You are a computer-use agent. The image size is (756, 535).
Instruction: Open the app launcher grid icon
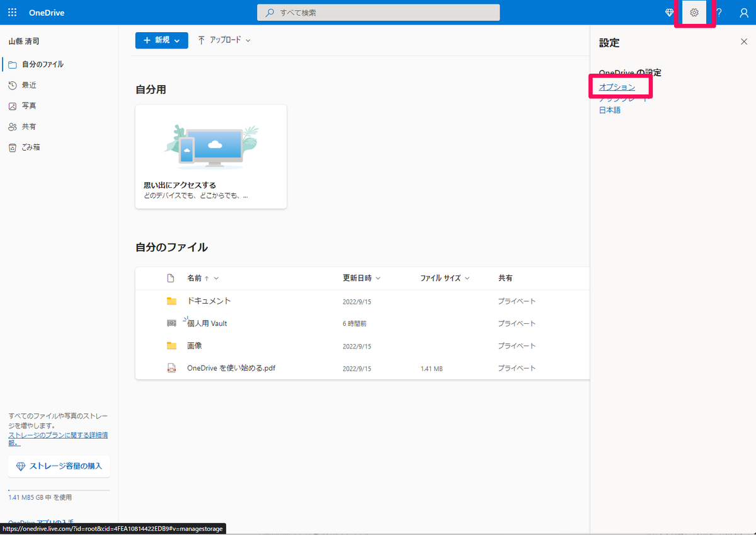(x=13, y=13)
